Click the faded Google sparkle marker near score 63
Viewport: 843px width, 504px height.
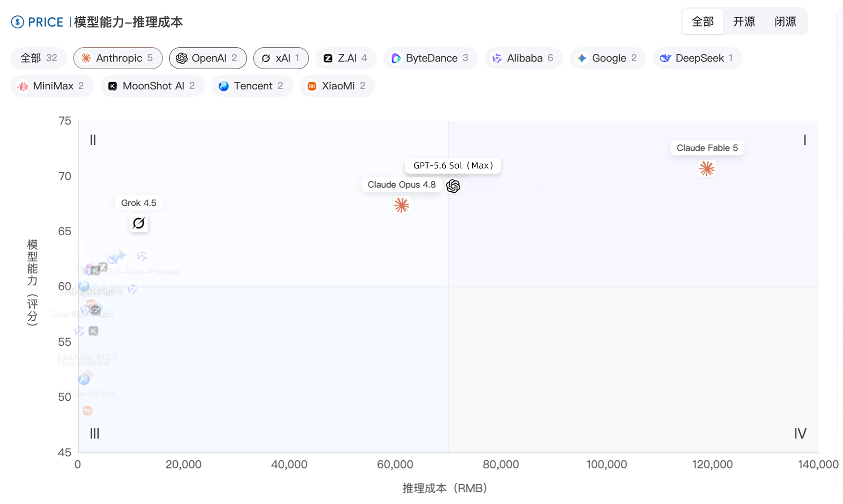pos(121,255)
